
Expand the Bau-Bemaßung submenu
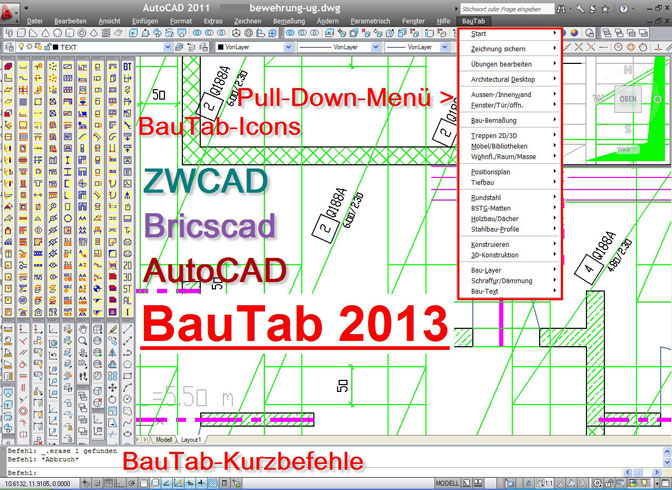pyautogui.click(x=510, y=120)
